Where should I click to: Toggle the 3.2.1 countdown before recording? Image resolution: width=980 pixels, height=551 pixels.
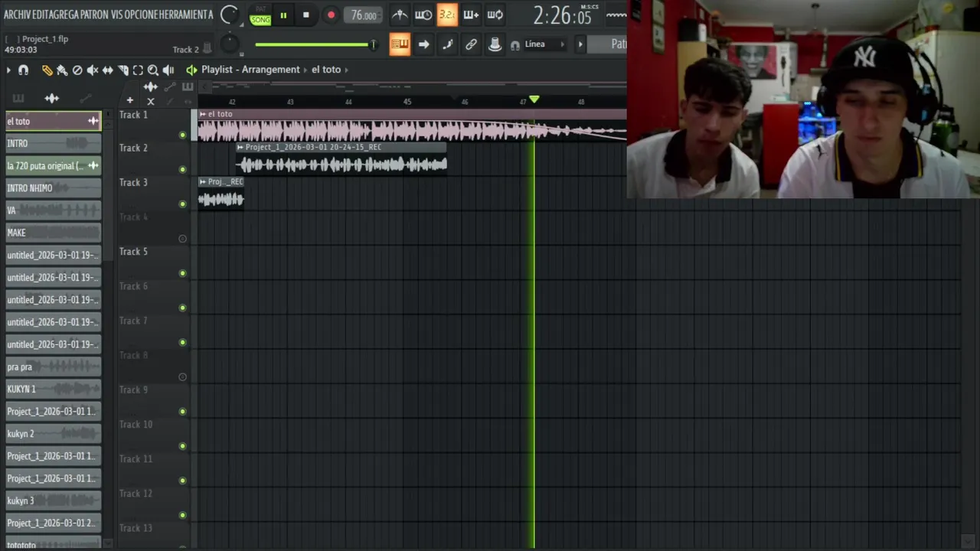pos(447,15)
